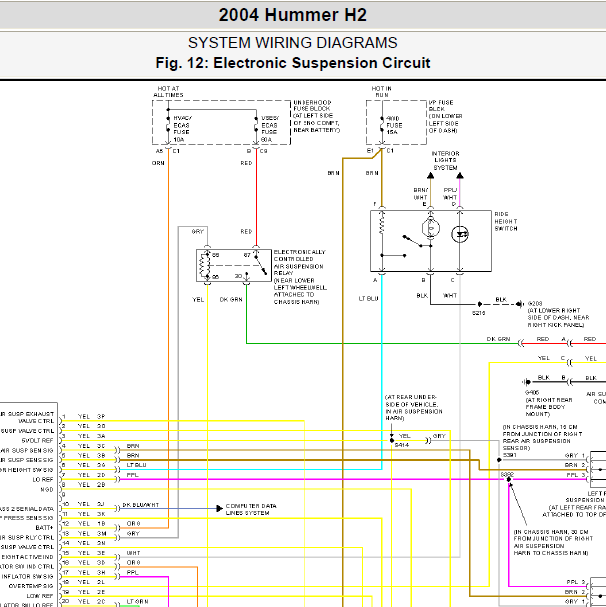Click the 'OVERTEMP SIG' pin label

(31, 586)
